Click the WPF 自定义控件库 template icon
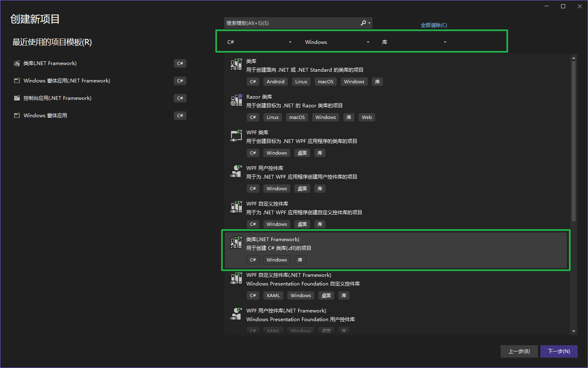The image size is (588, 368). 236,207
